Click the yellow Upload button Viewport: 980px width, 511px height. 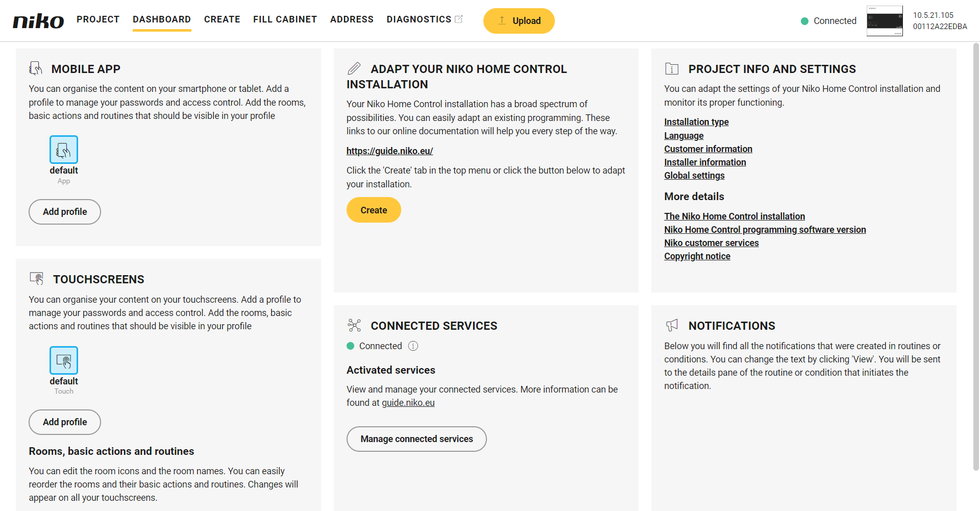(519, 21)
